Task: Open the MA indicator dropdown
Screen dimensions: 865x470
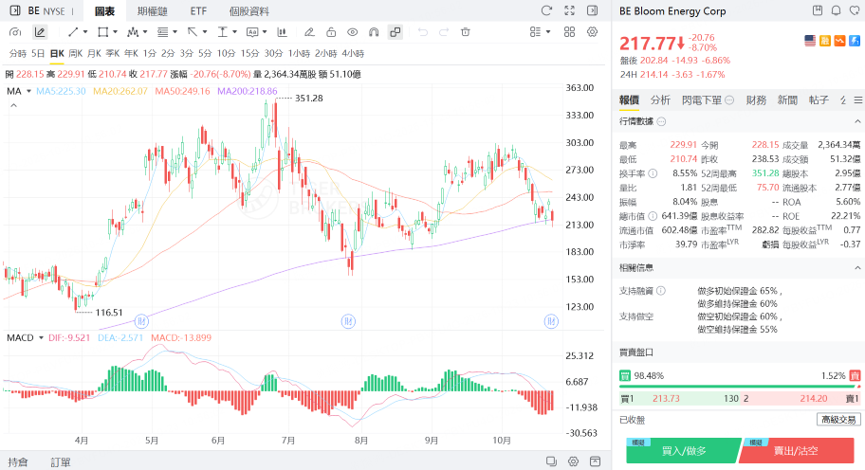Action: coord(29,91)
